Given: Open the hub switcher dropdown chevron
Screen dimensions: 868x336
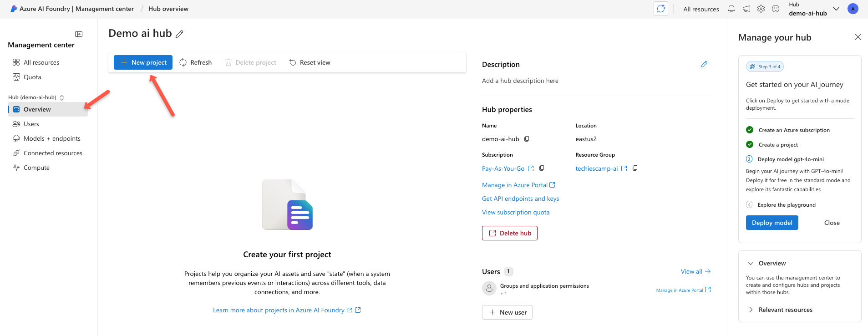Looking at the screenshot, I should pyautogui.click(x=836, y=9).
